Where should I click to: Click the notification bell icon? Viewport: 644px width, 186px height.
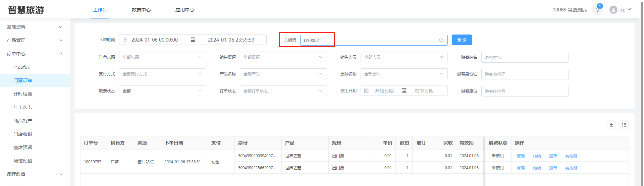[x=597, y=10]
